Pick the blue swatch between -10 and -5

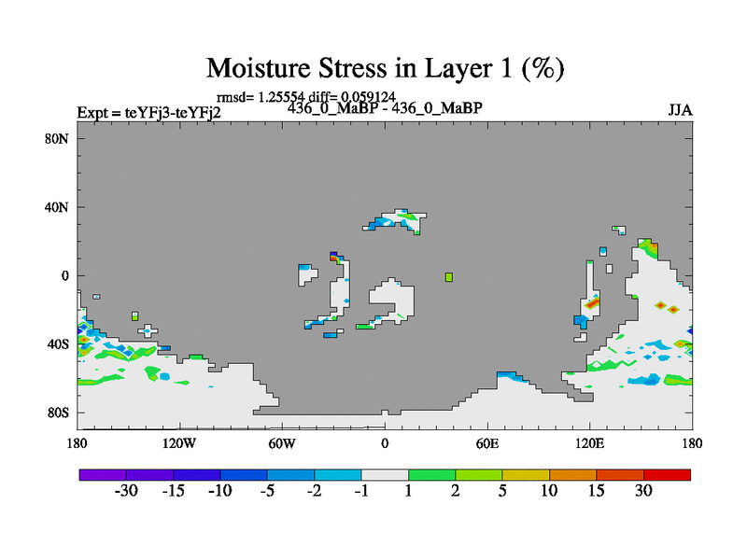(243, 475)
